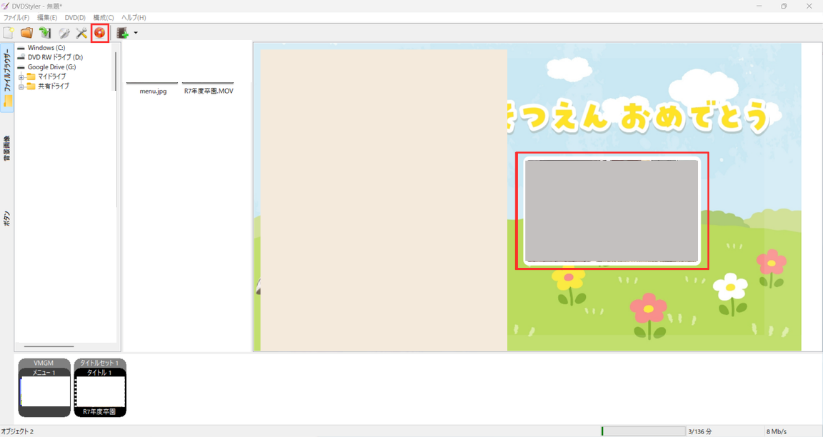Select the タイトル 1 video thumbnail
823x438 pixels.
pos(100,390)
